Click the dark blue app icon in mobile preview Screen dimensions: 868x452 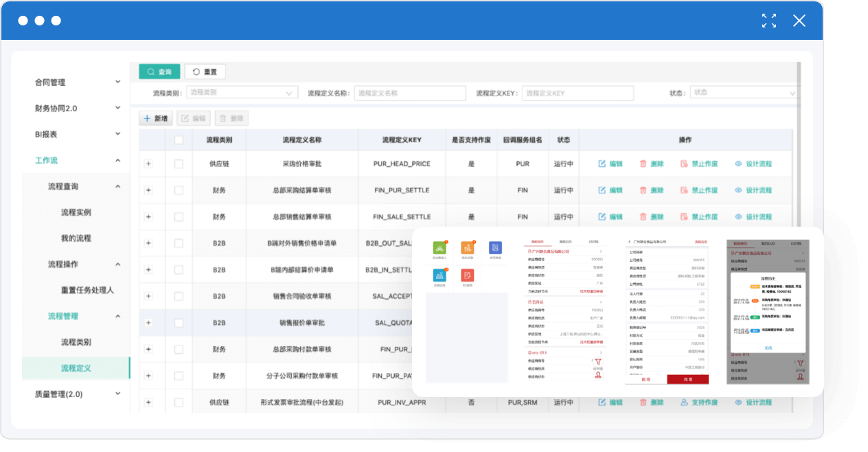tap(495, 248)
